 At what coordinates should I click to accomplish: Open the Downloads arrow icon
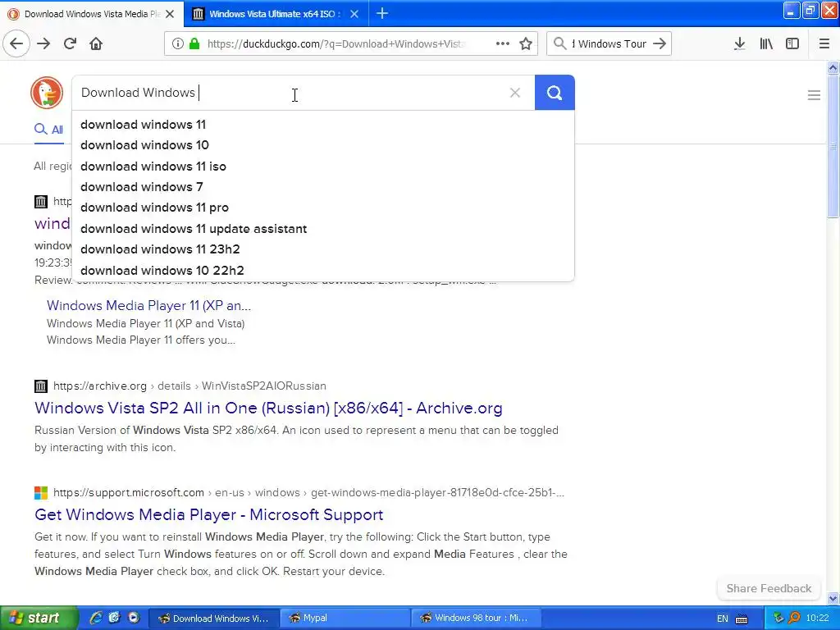739,43
